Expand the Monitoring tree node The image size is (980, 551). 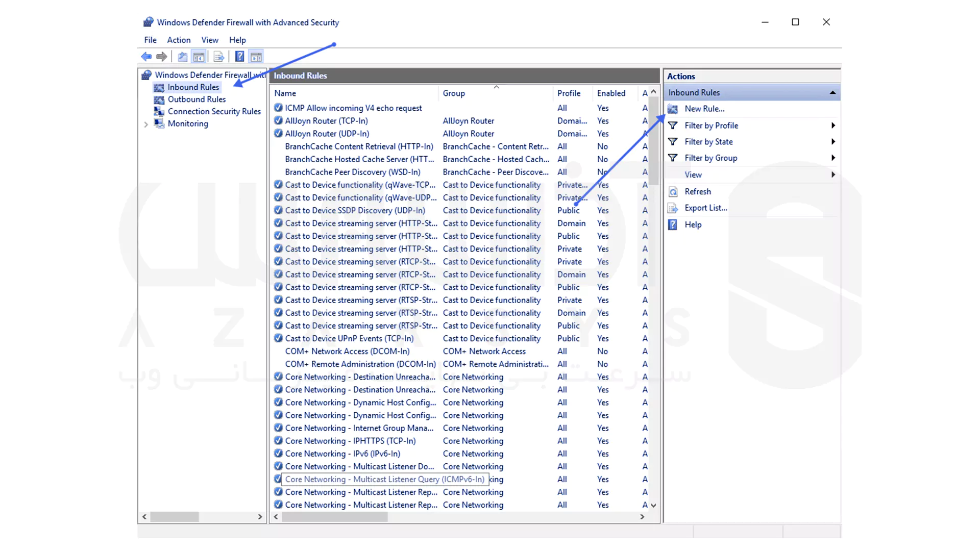pyautogui.click(x=146, y=124)
